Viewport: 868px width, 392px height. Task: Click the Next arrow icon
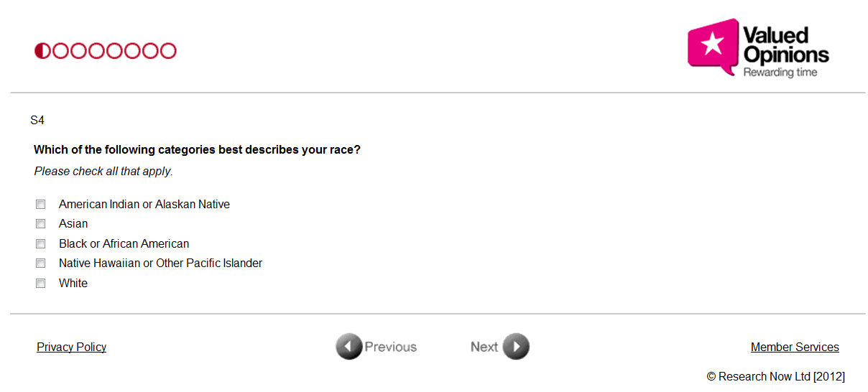[516, 347]
